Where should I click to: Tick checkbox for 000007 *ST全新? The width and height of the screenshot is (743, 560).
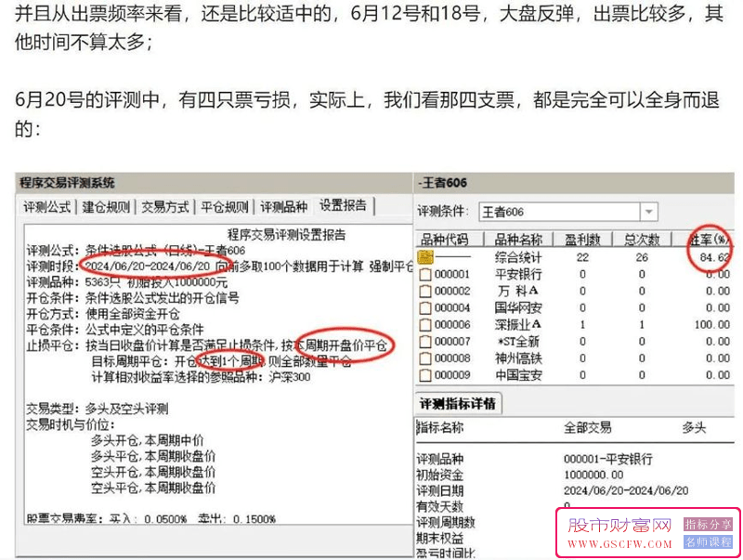click(425, 342)
